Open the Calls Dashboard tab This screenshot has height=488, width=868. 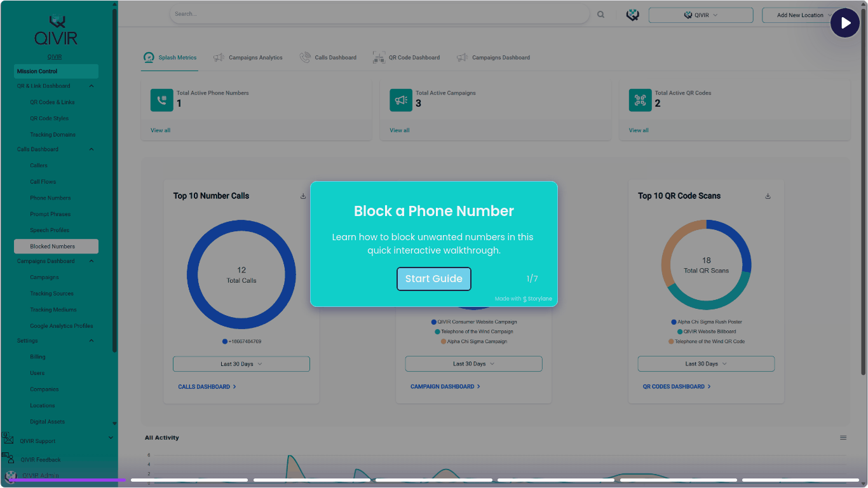[x=328, y=58]
